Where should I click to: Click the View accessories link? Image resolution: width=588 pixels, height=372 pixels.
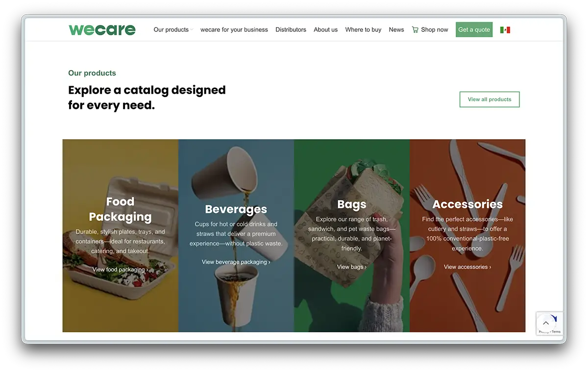click(x=467, y=267)
